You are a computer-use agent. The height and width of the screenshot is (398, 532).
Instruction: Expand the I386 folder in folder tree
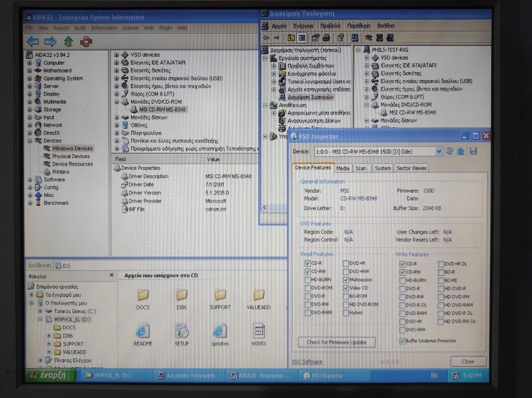click(x=49, y=336)
